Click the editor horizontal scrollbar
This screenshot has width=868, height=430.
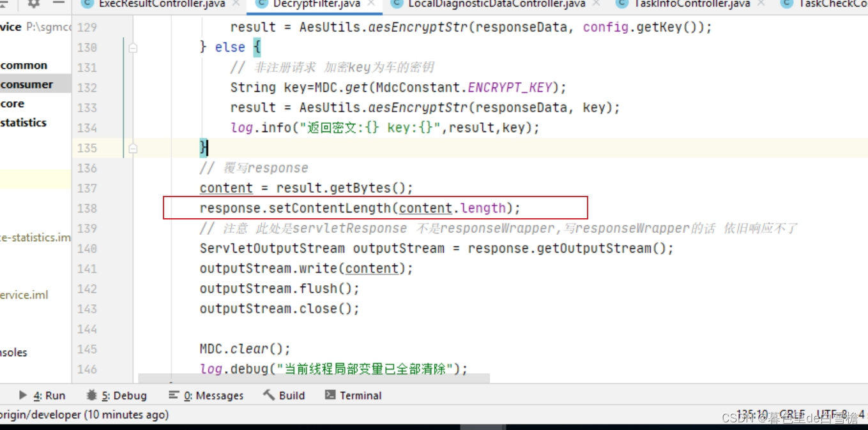click(x=314, y=379)
